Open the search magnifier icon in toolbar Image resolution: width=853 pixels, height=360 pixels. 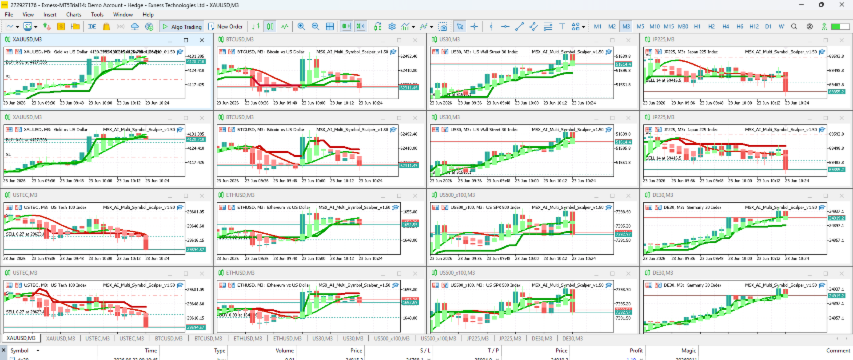coord(795,26)
